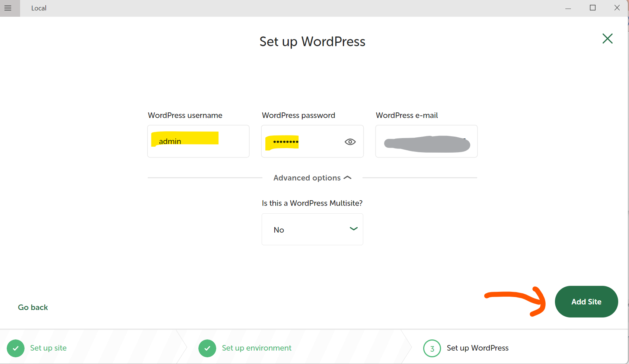Click the Local title text
629x364 pixels.
39,8
